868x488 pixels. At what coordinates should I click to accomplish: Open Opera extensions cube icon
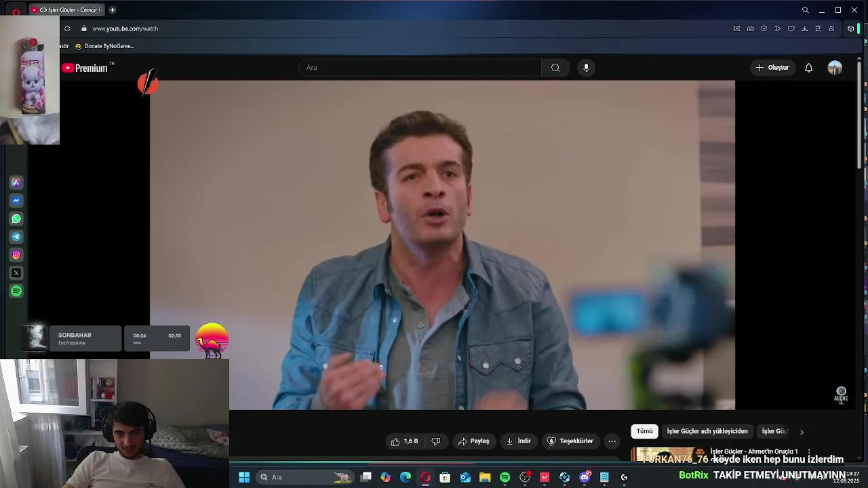850,28
